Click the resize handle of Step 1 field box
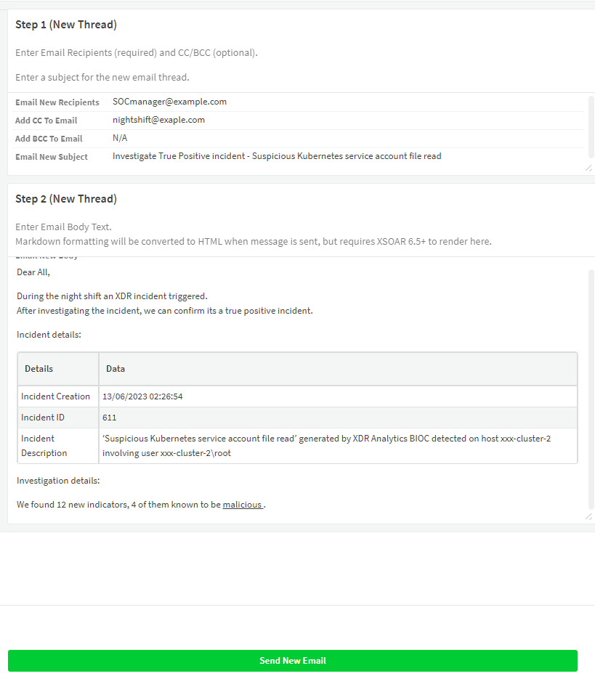 [x=588, y=168]
